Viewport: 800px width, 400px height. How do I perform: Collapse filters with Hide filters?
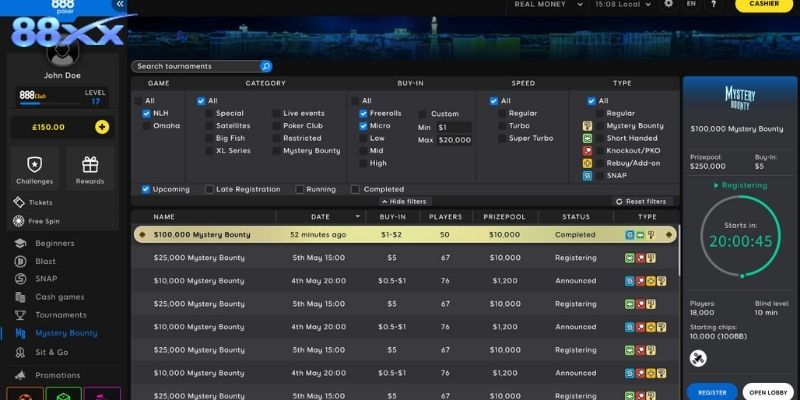click(x=405, y=202)
